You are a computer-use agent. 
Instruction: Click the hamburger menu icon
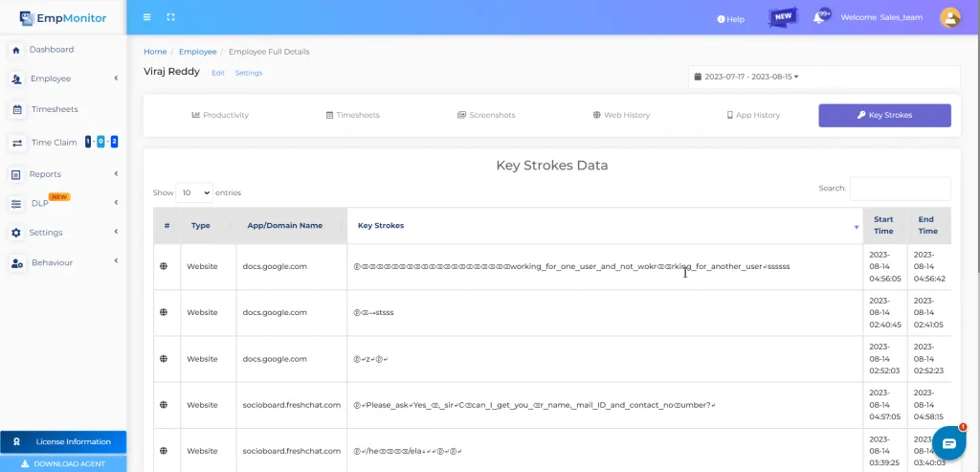tap(146, 17)
